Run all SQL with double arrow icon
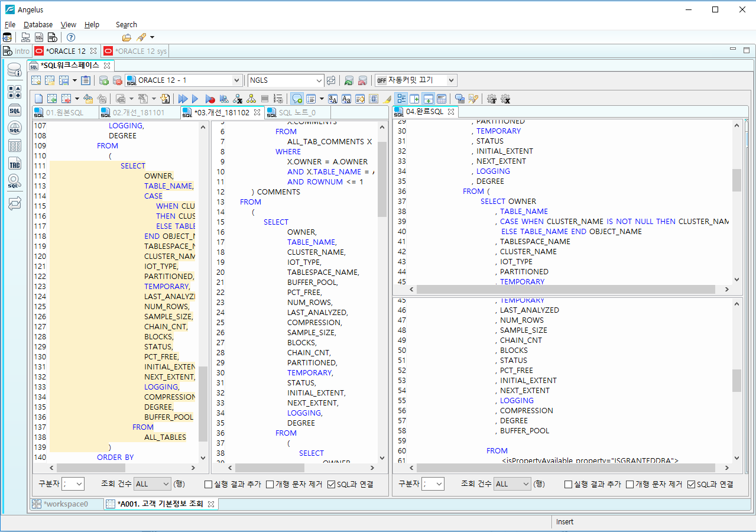 183,99
